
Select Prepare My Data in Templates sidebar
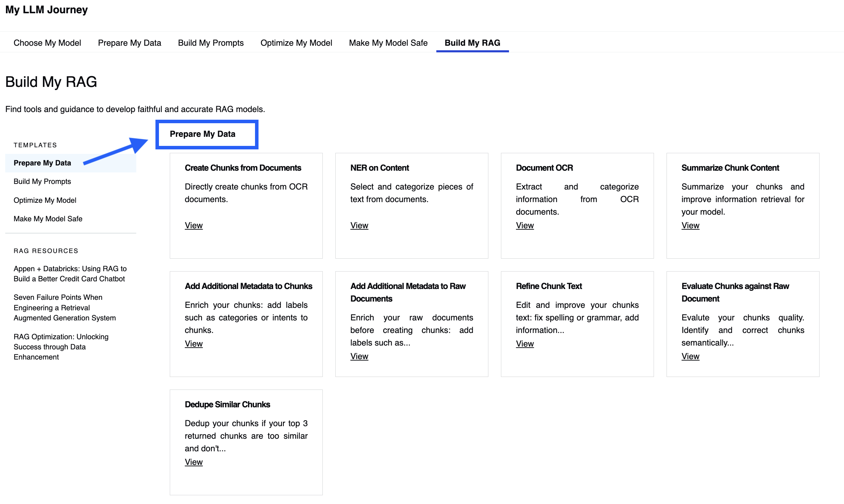click(x=71, y=163)
